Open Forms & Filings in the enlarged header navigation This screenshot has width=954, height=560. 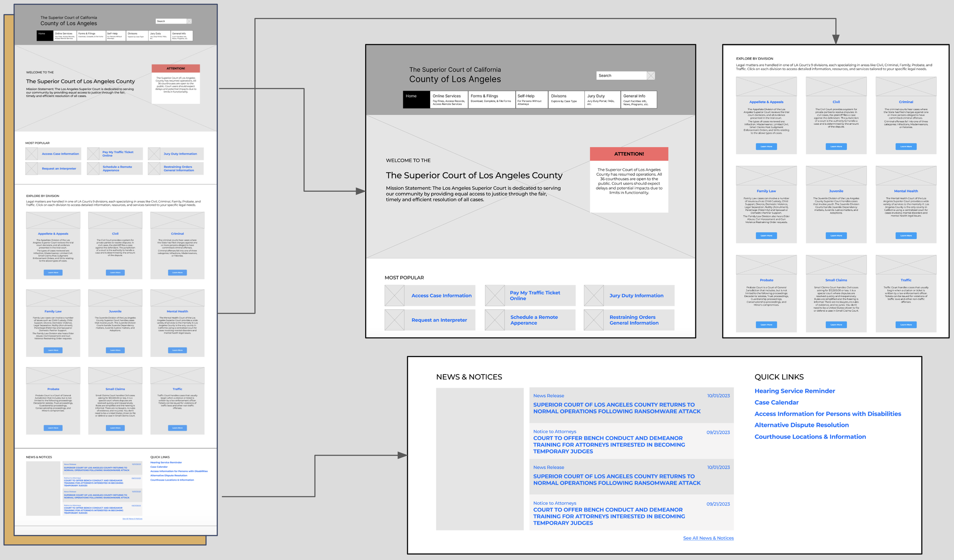pos(492,100)
